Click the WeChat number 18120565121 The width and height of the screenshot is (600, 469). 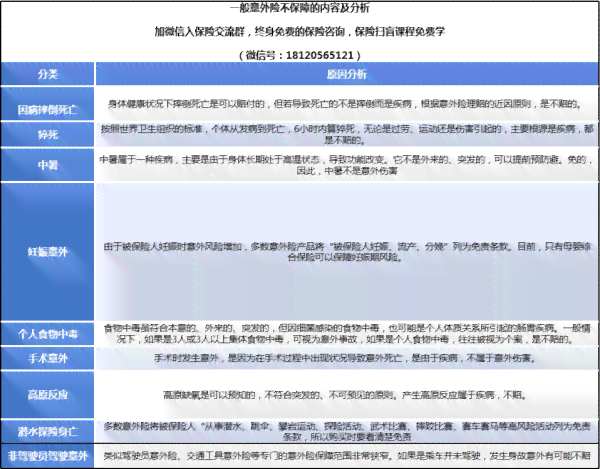[x=320, y=55]
